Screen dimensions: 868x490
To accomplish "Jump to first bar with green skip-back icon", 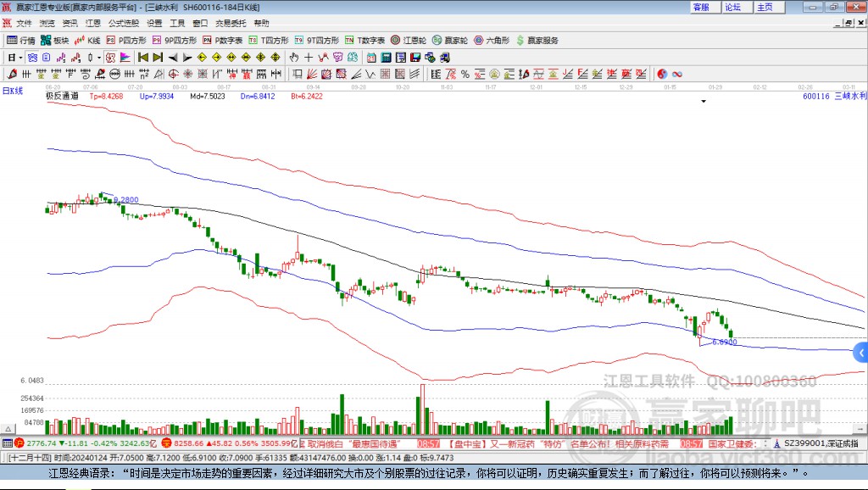I will (143, 58).
